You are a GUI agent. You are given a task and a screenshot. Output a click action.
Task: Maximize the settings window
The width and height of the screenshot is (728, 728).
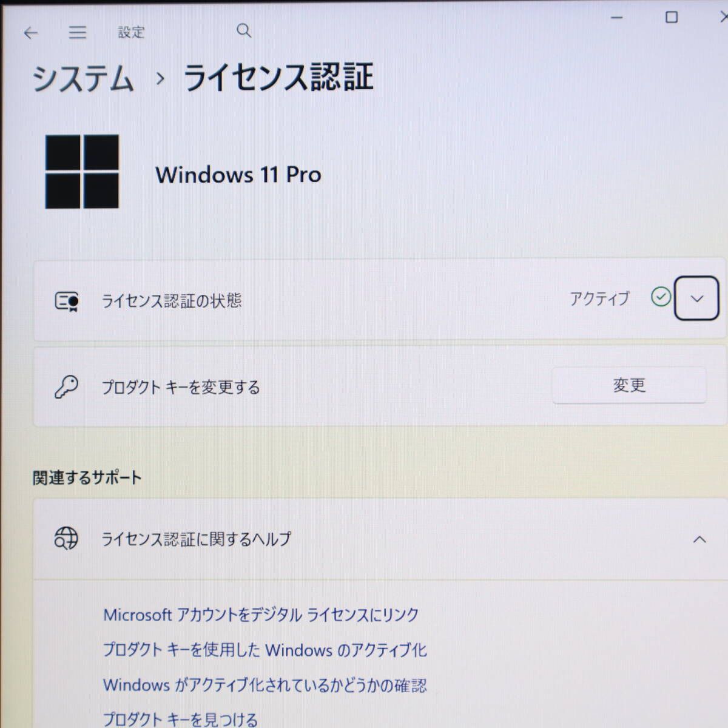point(671,18)
